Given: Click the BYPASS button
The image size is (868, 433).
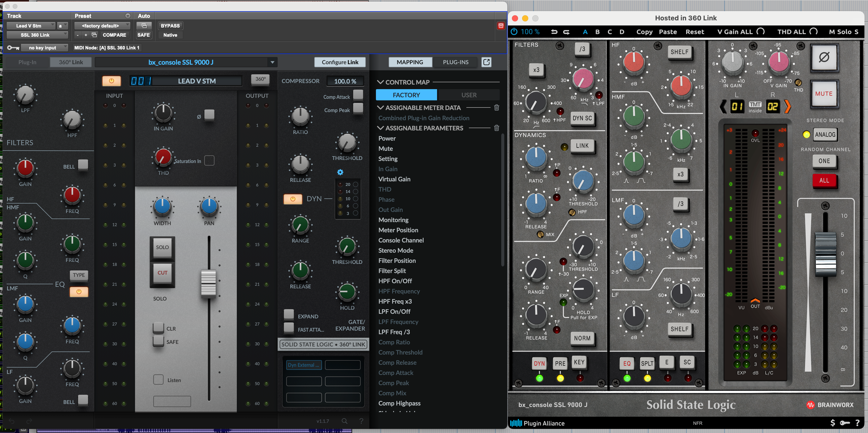Looking at the screenshot, I should (170, 26).
